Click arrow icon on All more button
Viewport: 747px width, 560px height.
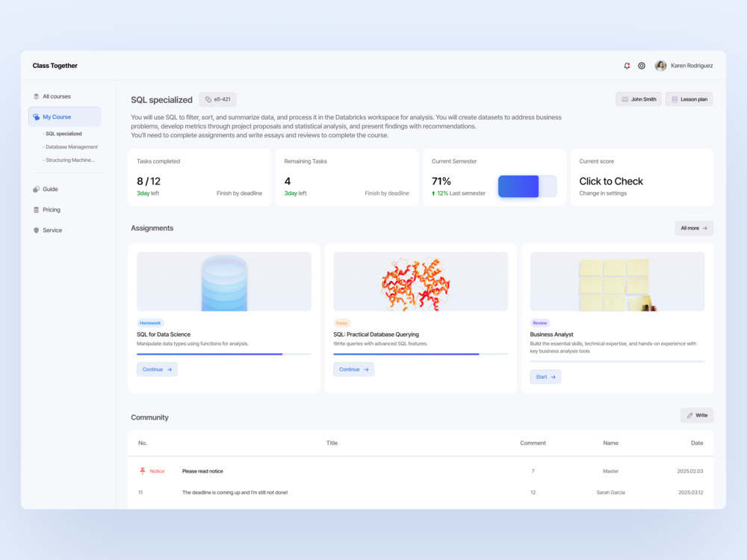point(704,228)
